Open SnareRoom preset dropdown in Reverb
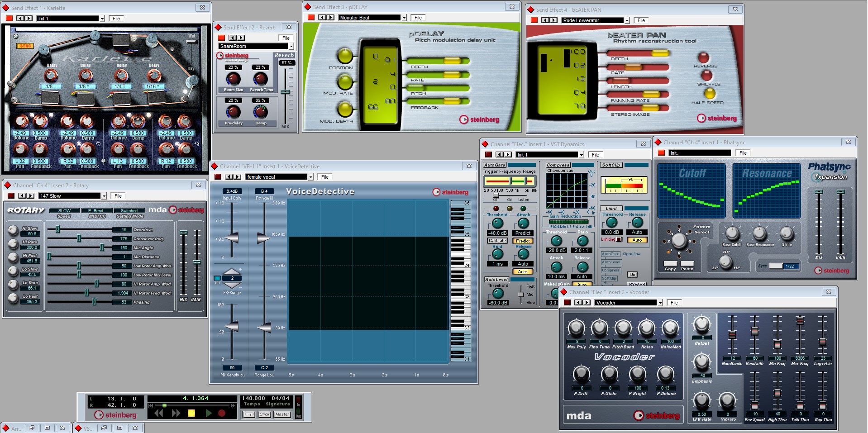 291,46
